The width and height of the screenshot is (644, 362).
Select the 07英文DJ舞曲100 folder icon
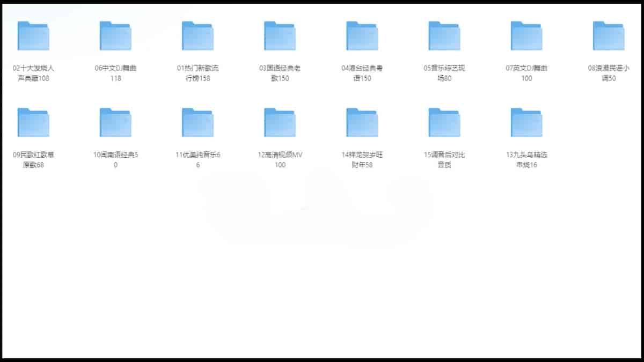pos(526,36)
